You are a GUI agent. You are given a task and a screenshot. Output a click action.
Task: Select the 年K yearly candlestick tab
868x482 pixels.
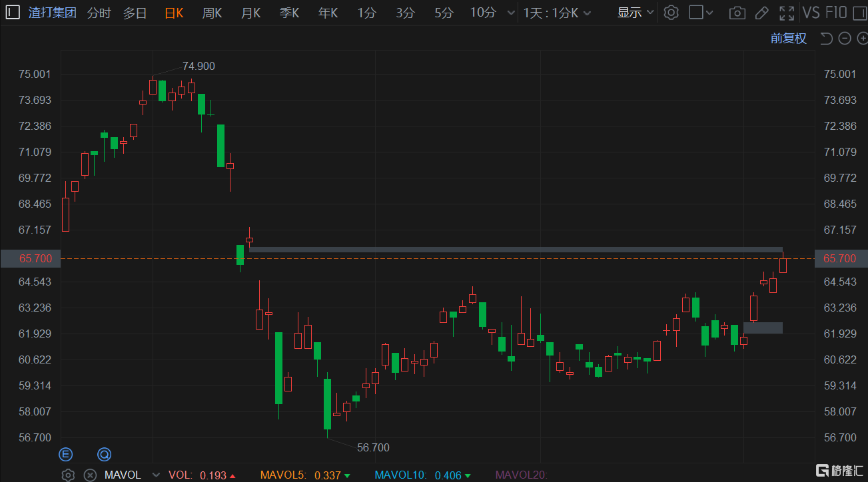coord(328,13)
